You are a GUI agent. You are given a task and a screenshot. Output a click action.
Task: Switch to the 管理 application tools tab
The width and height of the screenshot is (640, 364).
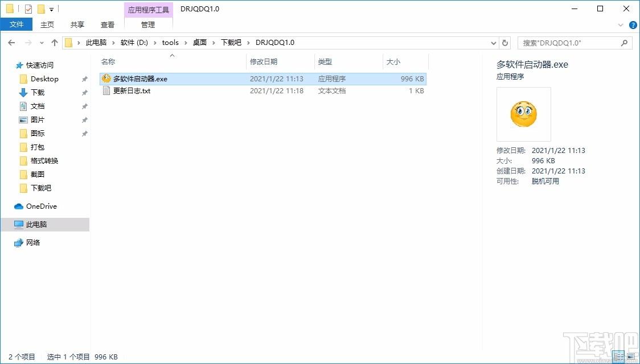(148, 24)
